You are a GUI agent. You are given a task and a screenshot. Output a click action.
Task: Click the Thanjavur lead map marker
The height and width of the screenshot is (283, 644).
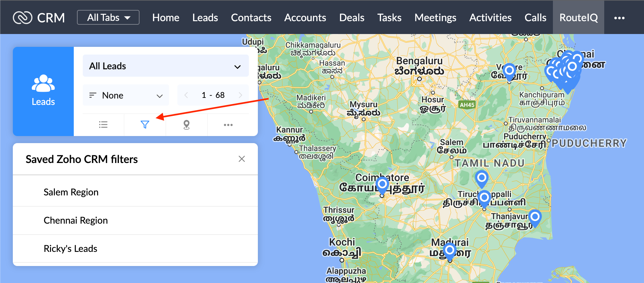[x=535, y=219]
